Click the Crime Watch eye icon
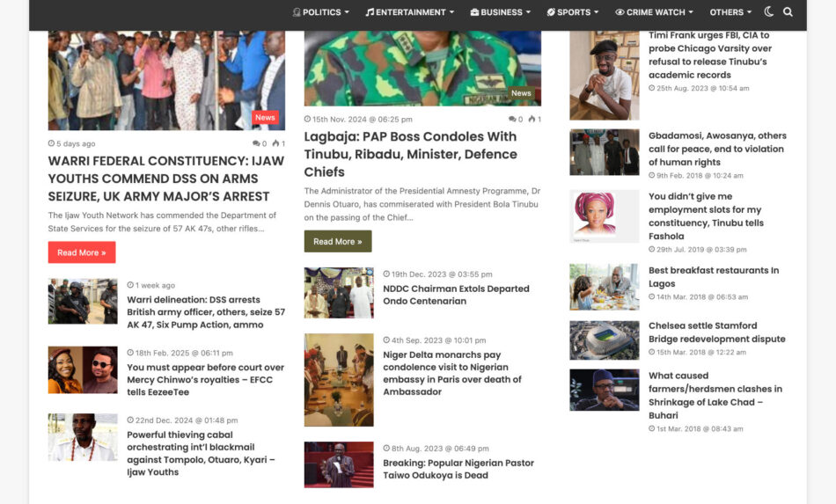836x504 pixels. [620, 12]
